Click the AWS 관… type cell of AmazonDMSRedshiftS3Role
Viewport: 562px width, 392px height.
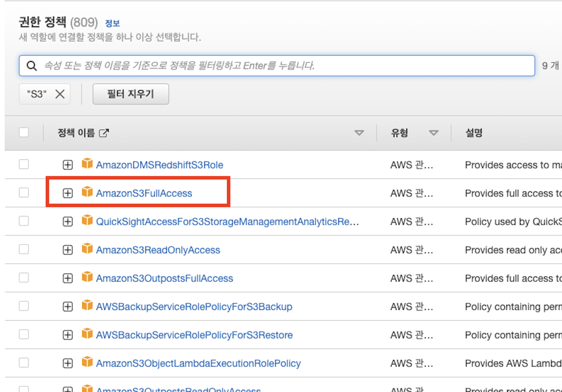coord(412,165)
